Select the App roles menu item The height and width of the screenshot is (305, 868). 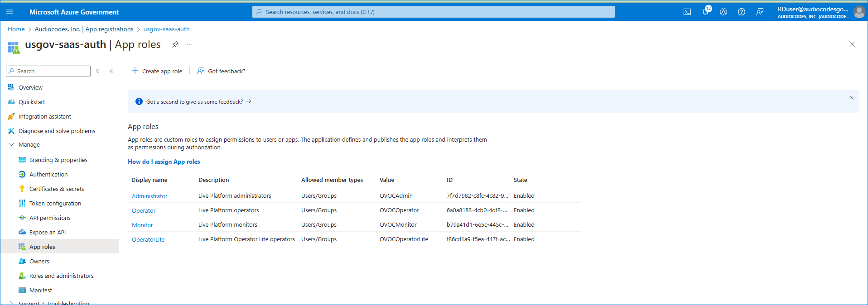pyautogui.click(x=59, y=247)
